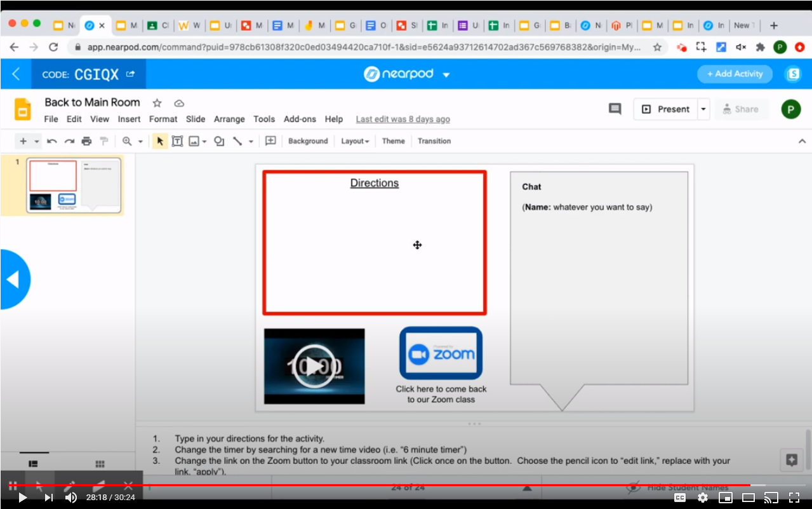Click the print icon in Slides toolbar
812x509 pixels.
(86, 141)
